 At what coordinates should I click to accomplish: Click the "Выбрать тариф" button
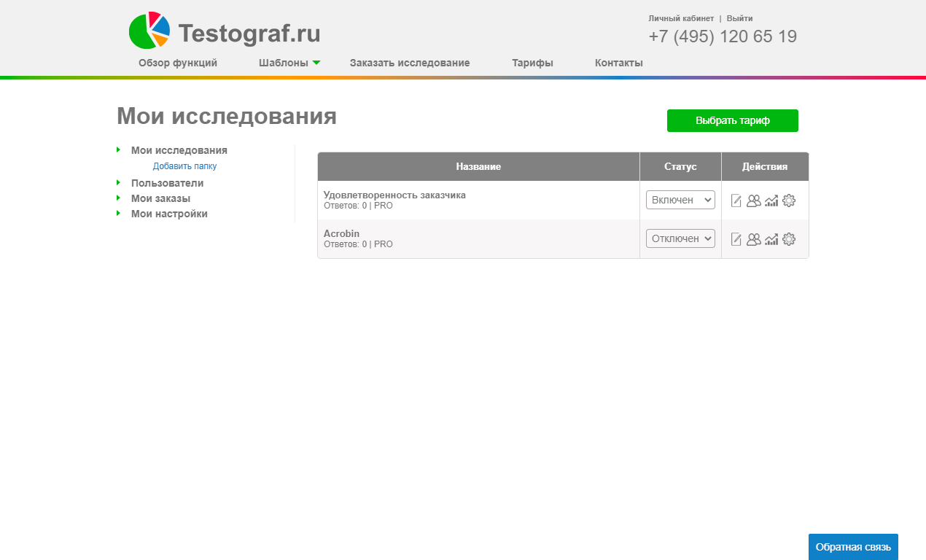coord(732,120)
